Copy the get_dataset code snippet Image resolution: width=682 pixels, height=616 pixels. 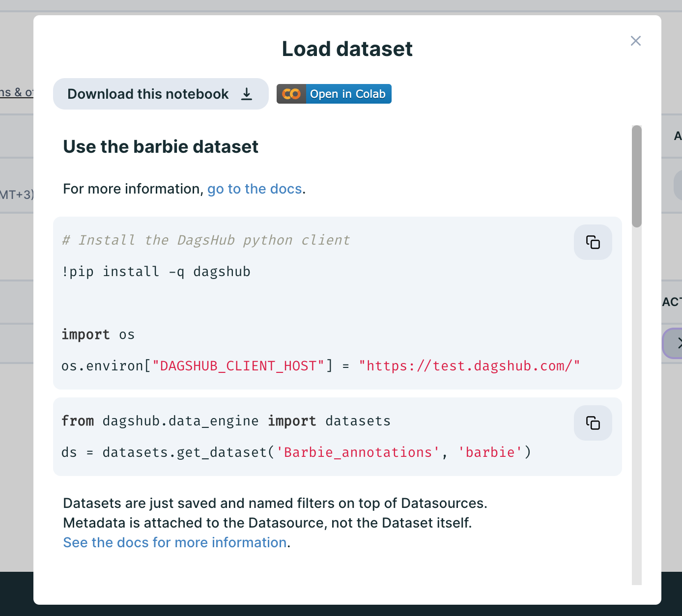pos(593,423)
